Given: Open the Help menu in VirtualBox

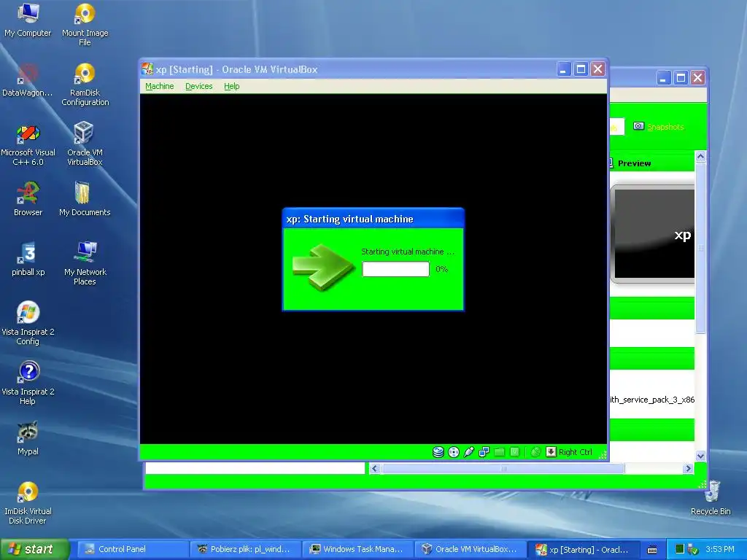Looking at the screenshot, I should [231, 86].
